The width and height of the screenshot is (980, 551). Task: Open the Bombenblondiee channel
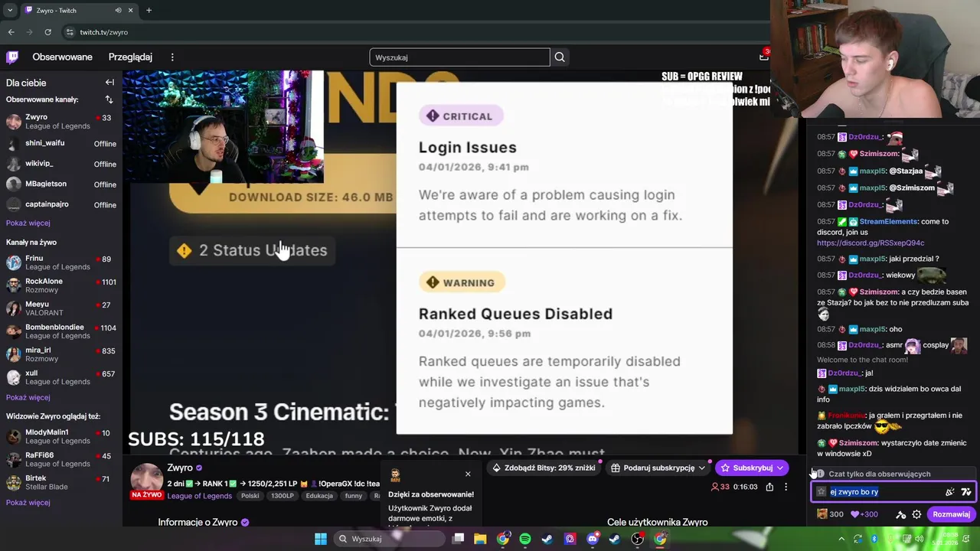61,331
